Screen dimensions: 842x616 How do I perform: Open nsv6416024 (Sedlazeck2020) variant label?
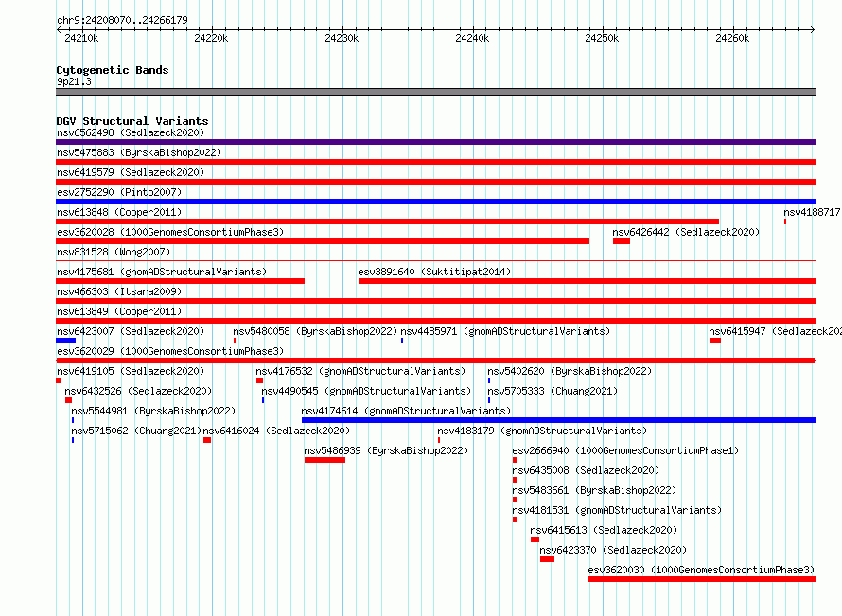click(276, 431)
